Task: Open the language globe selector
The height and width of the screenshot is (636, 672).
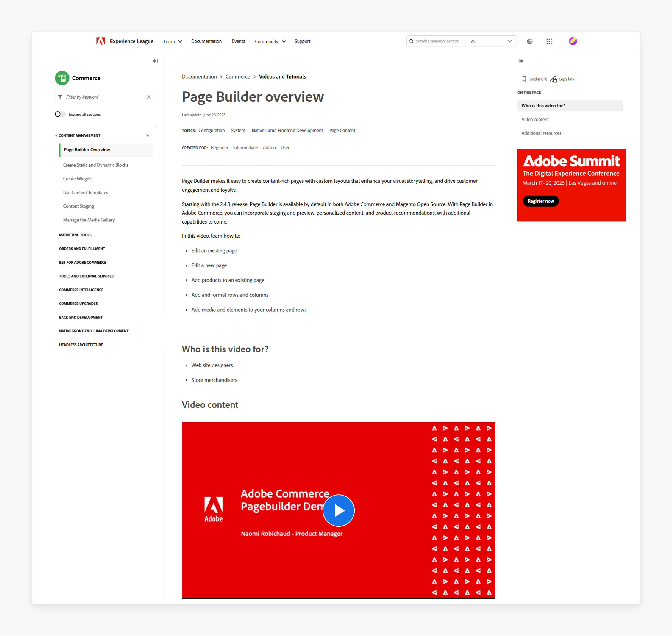Action: point(530,41)
